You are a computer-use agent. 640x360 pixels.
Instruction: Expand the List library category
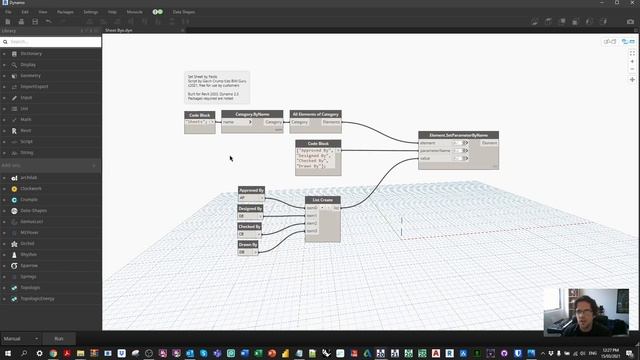click(x=4, y=109)
